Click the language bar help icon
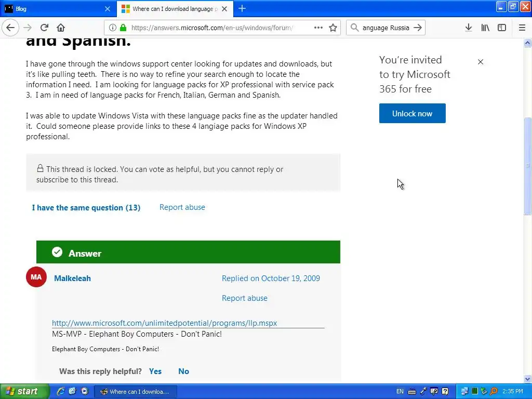532x399 pixels. 445,392
